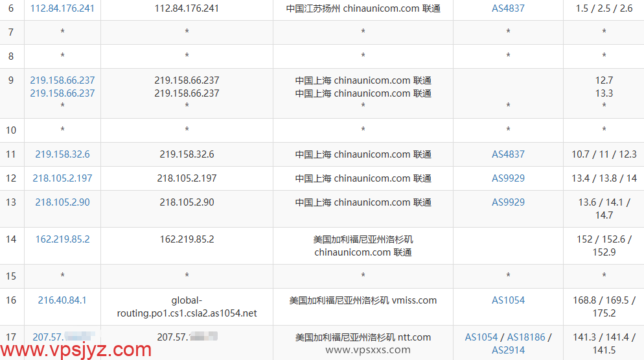Open IP link 216.40.84.1
The width and height of the screenshot is (644, 360).
[62, 300]
